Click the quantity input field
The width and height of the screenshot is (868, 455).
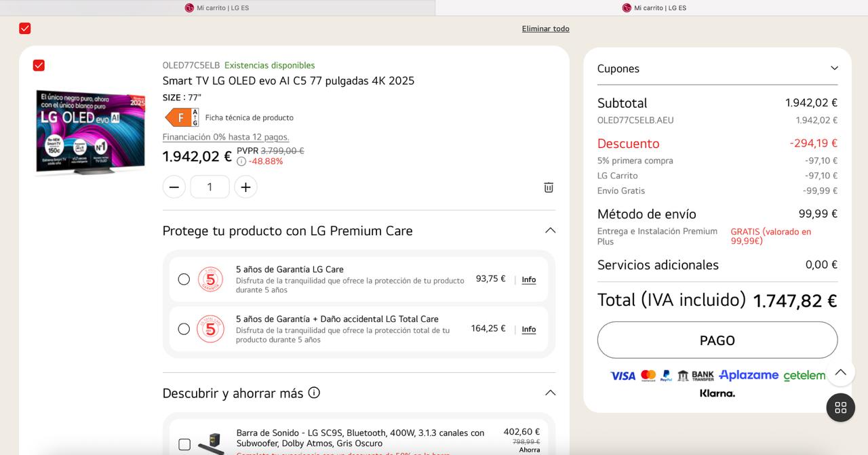[210, 187]
